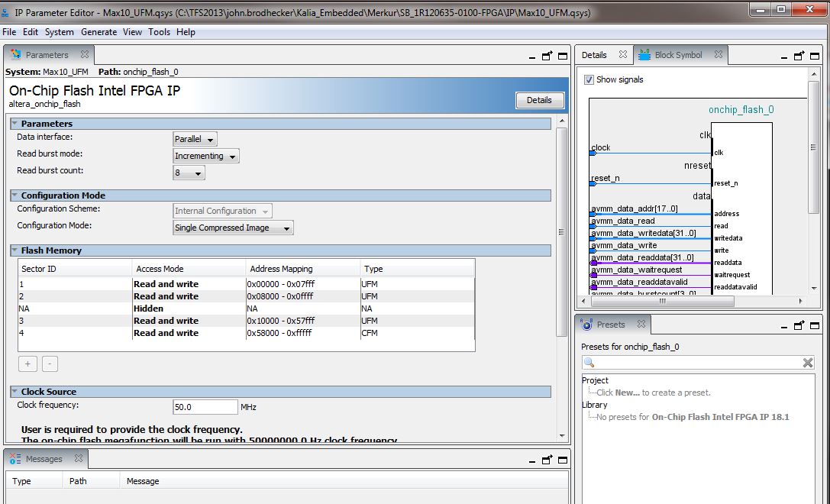Viewport: 830px width, 504px height.
Task: Toggle the Show signals checkbox
Action: [x=589, y=79]
